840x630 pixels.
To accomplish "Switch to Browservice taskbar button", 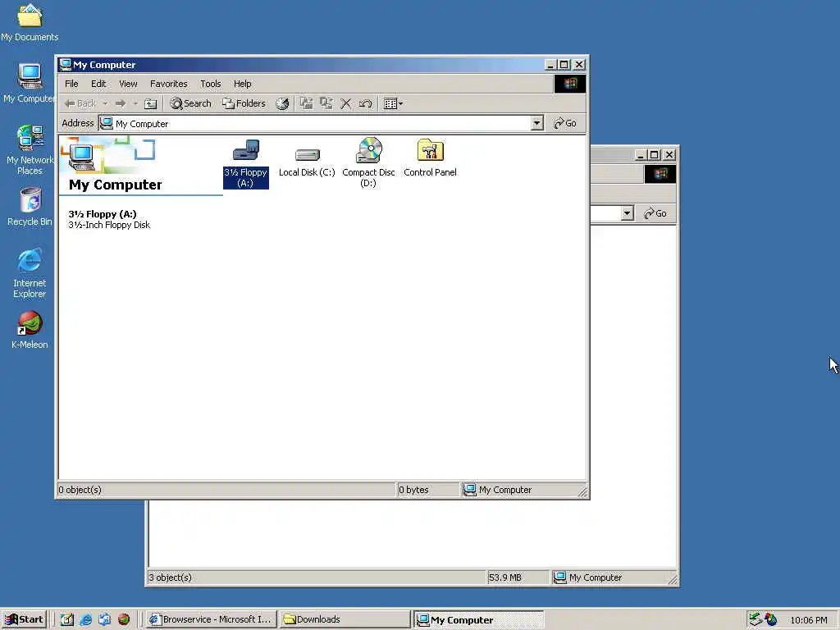I will pos(211,619).
